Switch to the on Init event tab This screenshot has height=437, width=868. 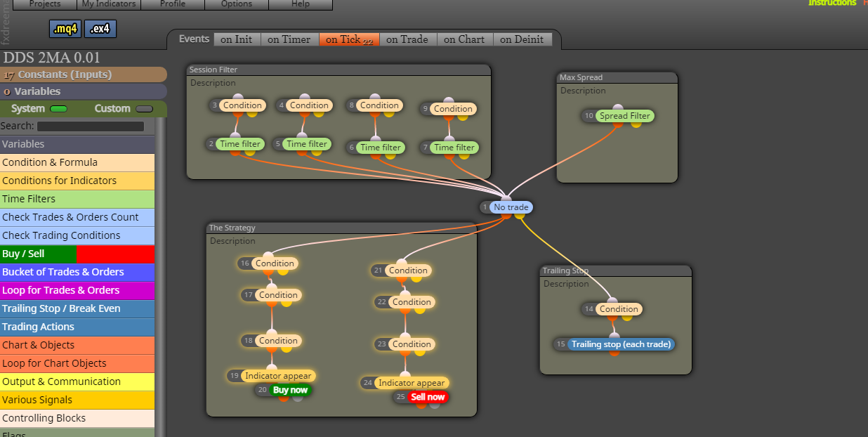[236, 39]
